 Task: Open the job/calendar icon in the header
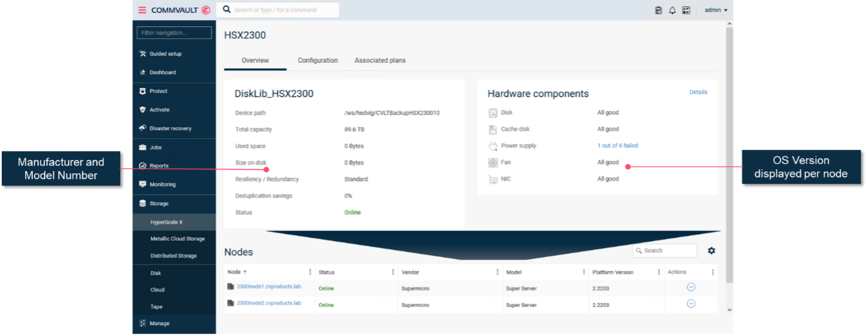point(658,10)
